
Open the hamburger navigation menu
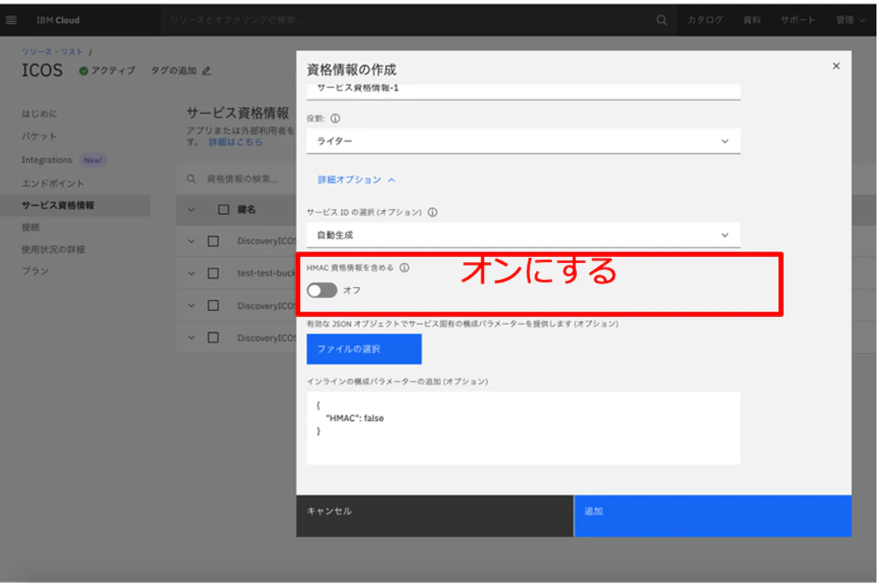pyautogui.click(x=11, y=20)
